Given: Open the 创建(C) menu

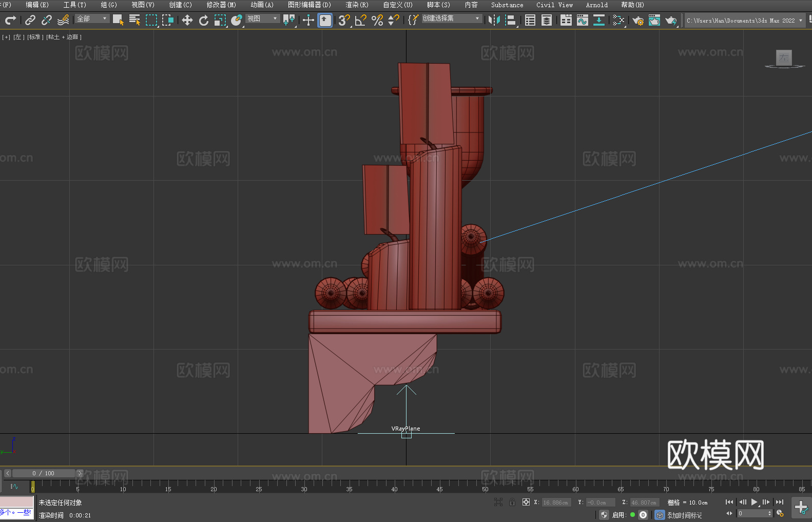Looking at the screenshot, I should 180,5.
